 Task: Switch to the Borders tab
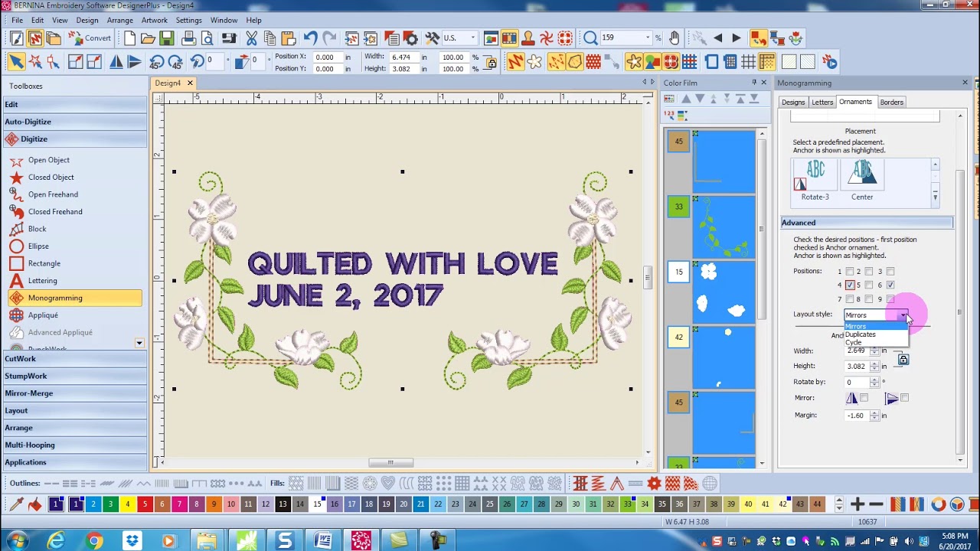891,103
